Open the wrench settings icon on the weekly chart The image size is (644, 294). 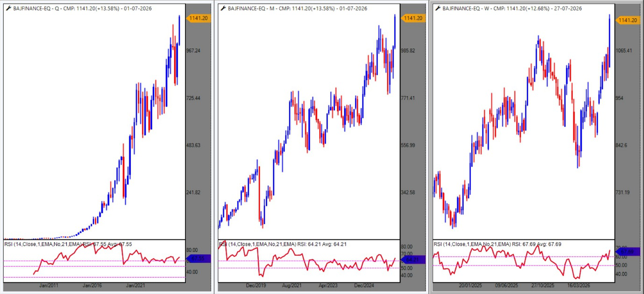[x=438, y=8]
